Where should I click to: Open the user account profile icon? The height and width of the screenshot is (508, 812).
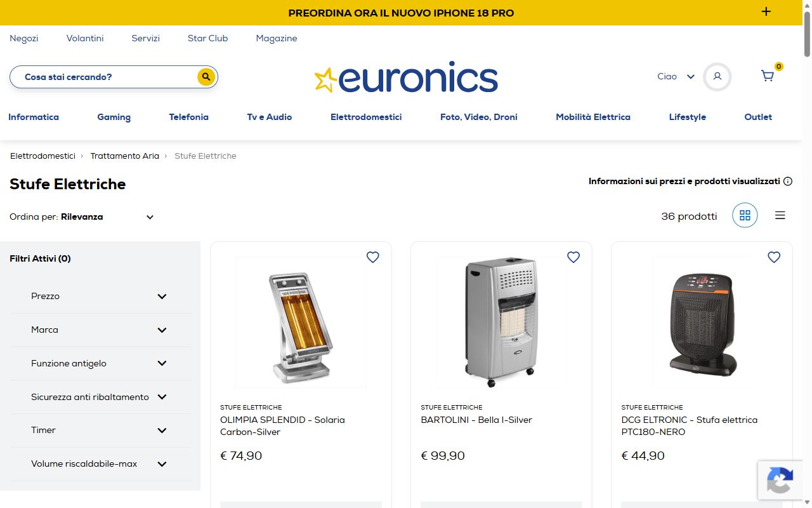tap(717, 77)
